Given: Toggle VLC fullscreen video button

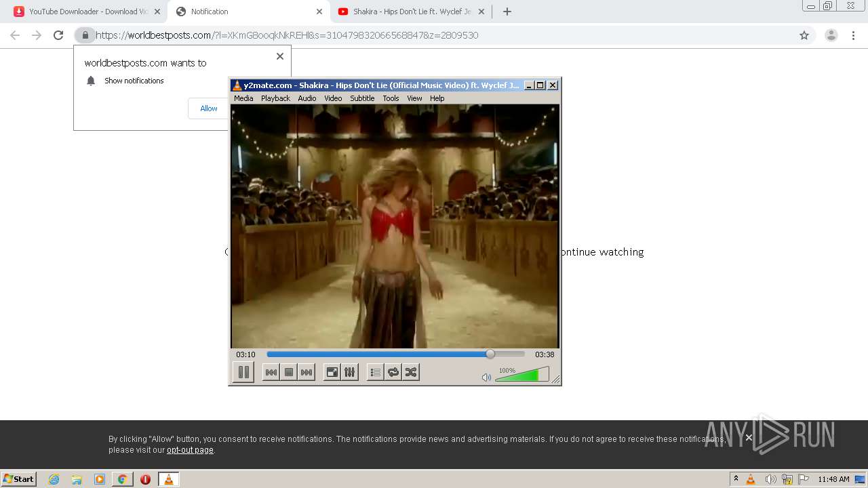Looking at the screenshot, I should point(332,372).
